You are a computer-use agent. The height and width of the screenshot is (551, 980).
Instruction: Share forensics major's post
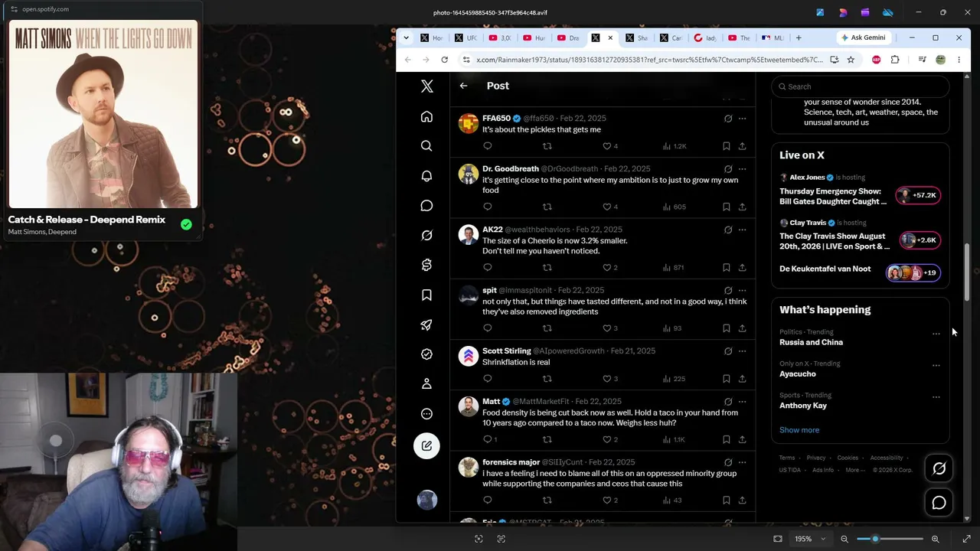[742, 500]
